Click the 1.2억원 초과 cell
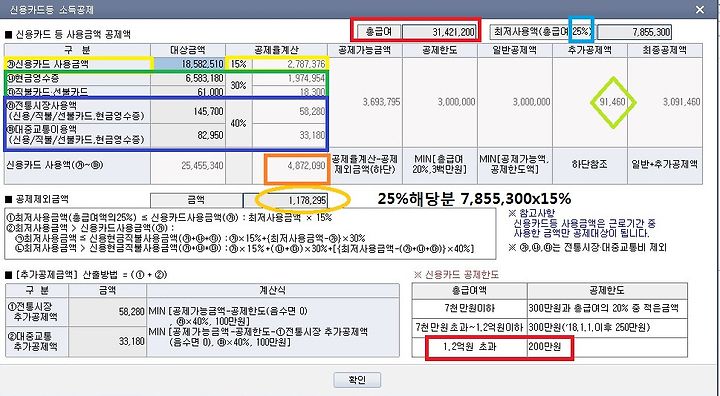 point(470,347)
